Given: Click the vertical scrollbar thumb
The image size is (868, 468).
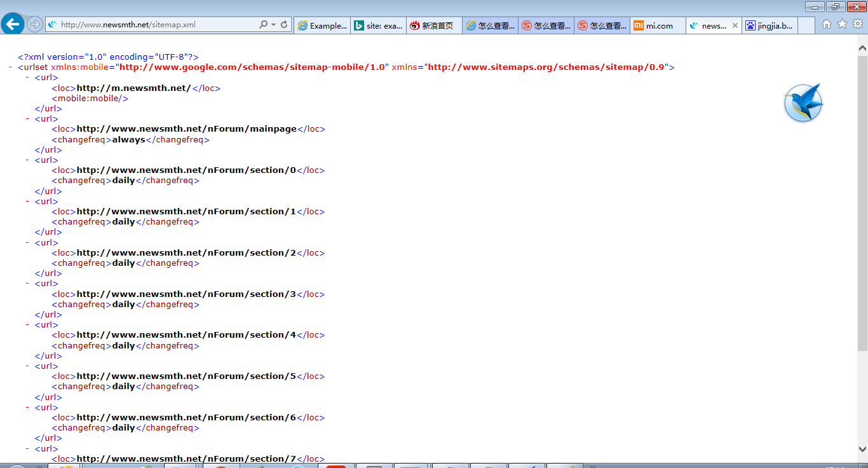Looking at the screenshot, I should pos(862,203).
